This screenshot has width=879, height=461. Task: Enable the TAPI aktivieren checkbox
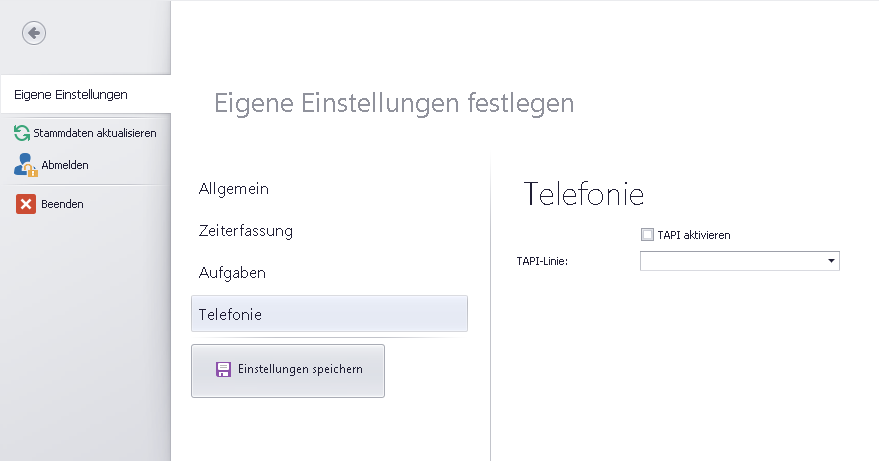(x=647, y=235)
